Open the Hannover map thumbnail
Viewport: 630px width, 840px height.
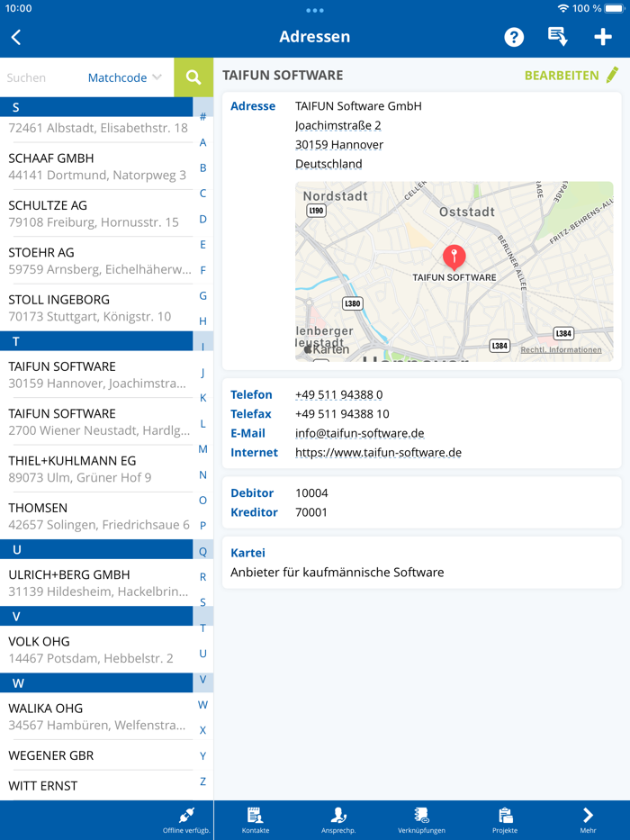(454, 271)
